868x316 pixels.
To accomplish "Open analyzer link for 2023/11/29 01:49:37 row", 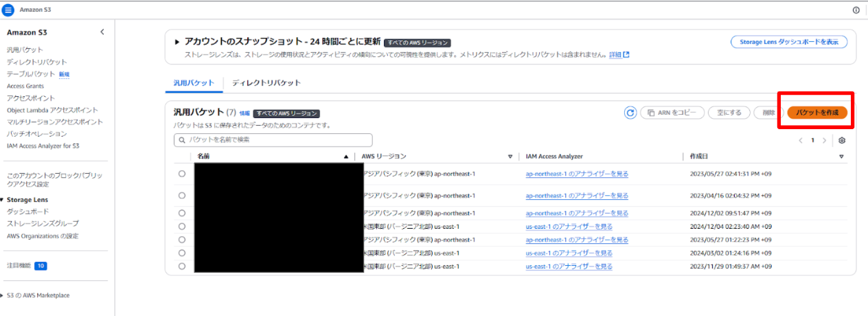I will pyautogui.click(x=569, y=266).
